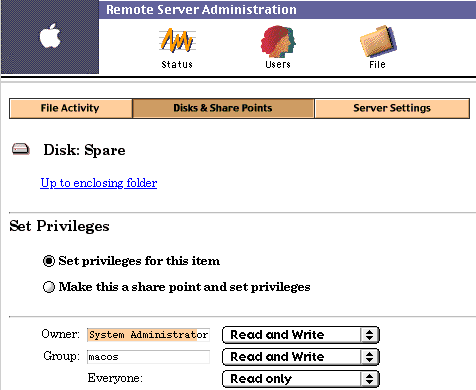Select Set privileges for this item

(x=49, y=261)
